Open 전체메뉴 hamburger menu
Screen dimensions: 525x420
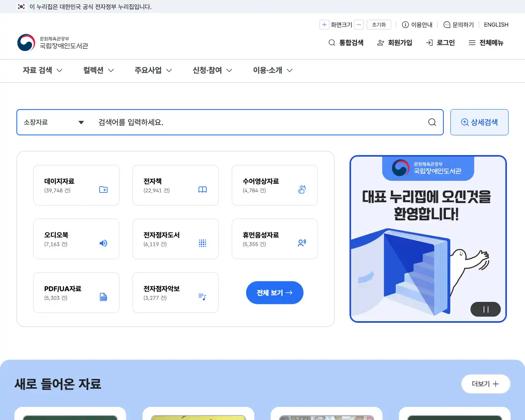pyautogui.click(x=486, y=43)
